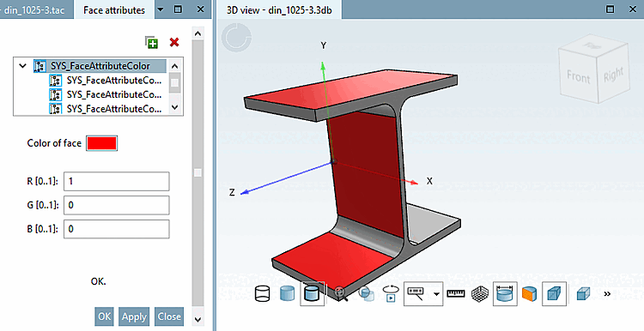Open the Face attributes tab

114,9
